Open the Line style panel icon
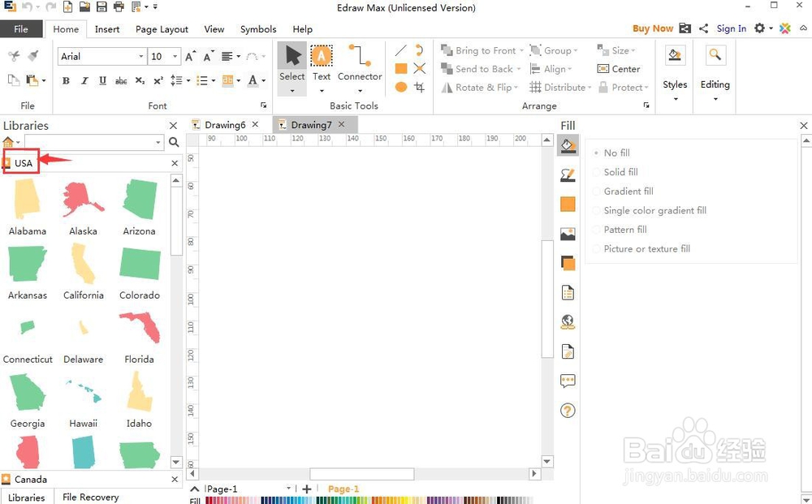Screen dimensions: 812x504 click(x=568, y=175)
